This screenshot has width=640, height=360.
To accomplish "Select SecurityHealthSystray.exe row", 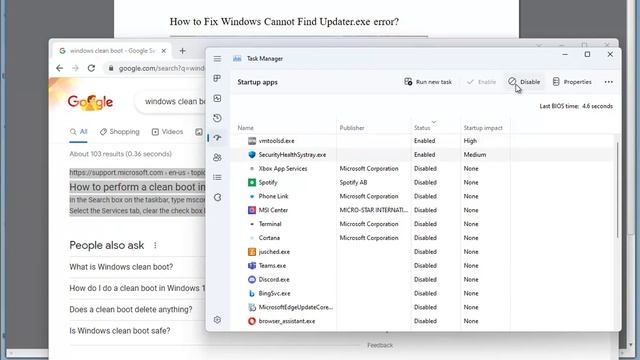I will pos(423,155).
